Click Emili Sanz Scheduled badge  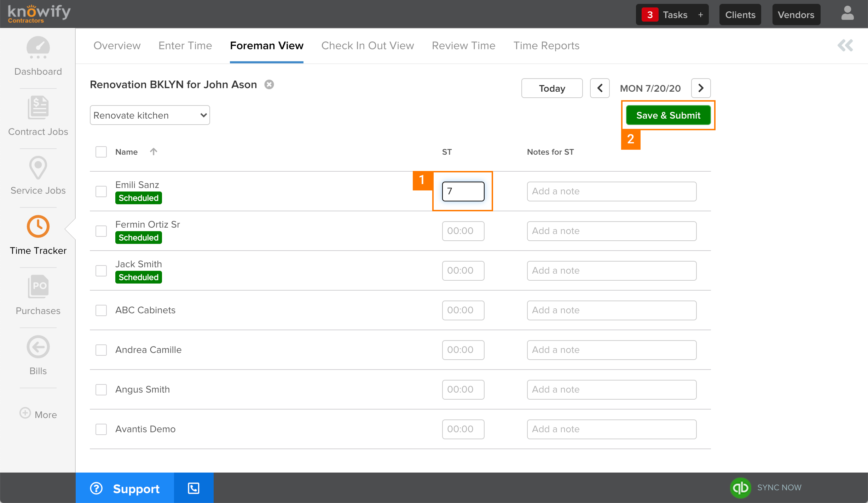(139, 198)
